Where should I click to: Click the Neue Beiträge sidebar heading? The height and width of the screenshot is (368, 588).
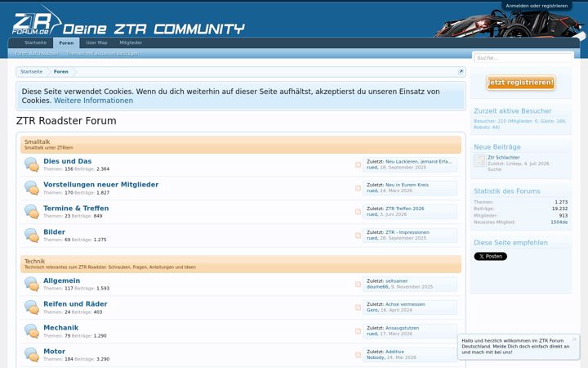point(497,147)
